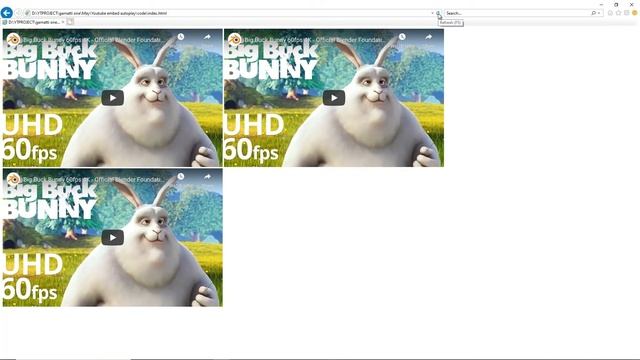This screenshot has width=640, height=360.
Task: Play the bottom-left Big Buck Bunny video
Action: (113, 238)
